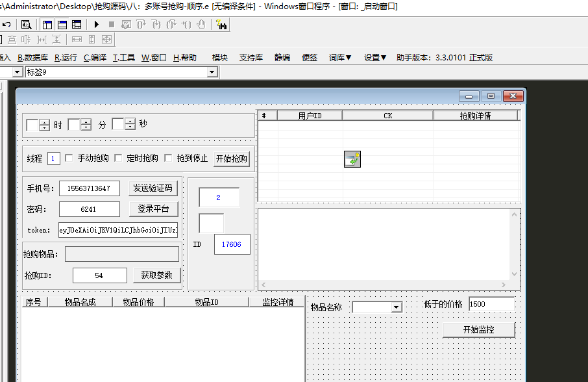Click the 获取参数 button

coord(157,275)
